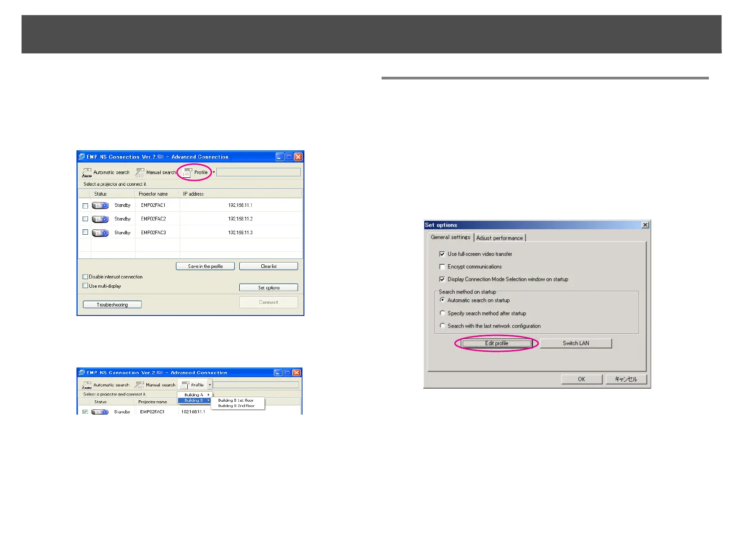The width and height of the screenshot is (756, 534).
Task: Click Manual search in the three-projector window
Action: [x=156, y=172]
